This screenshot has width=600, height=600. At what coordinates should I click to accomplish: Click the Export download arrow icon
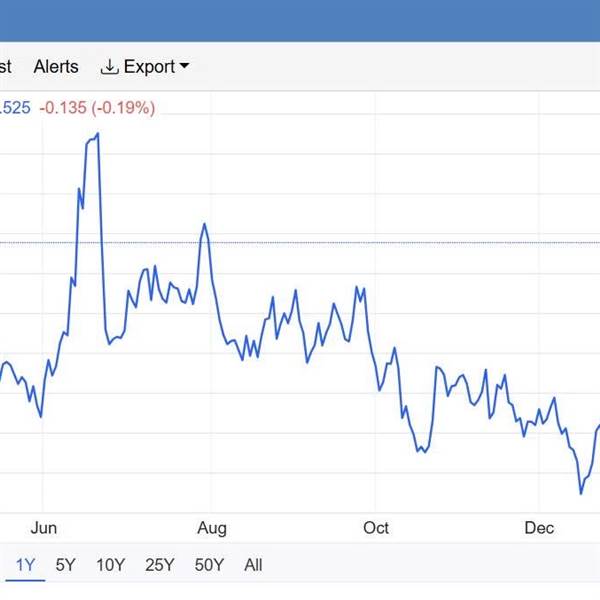109,67
